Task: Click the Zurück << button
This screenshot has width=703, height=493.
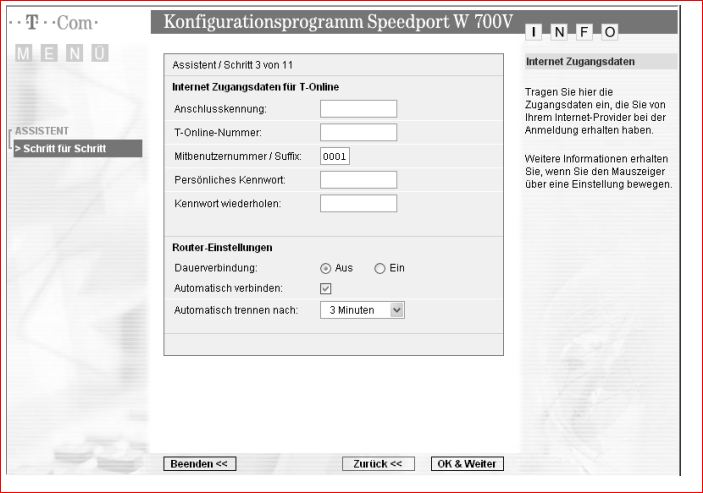Action: point(378,464)
